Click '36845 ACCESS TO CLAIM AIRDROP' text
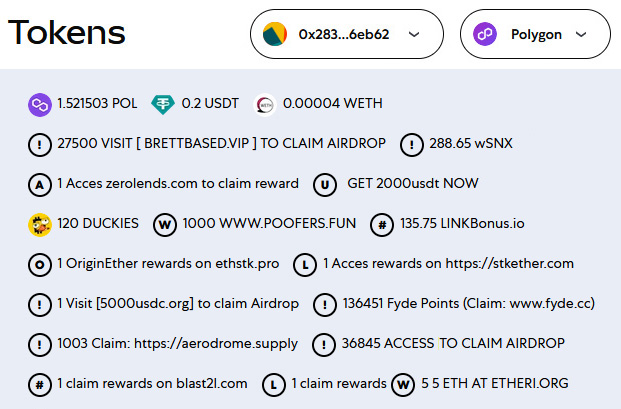The width and height of the screenshot is (621, 409). pos(453,343)
